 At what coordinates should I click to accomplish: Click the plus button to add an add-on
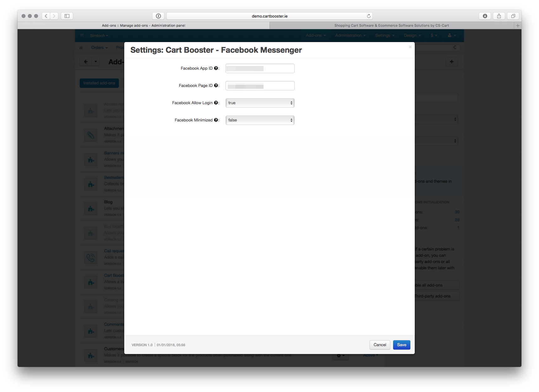[x=452, y=62]
